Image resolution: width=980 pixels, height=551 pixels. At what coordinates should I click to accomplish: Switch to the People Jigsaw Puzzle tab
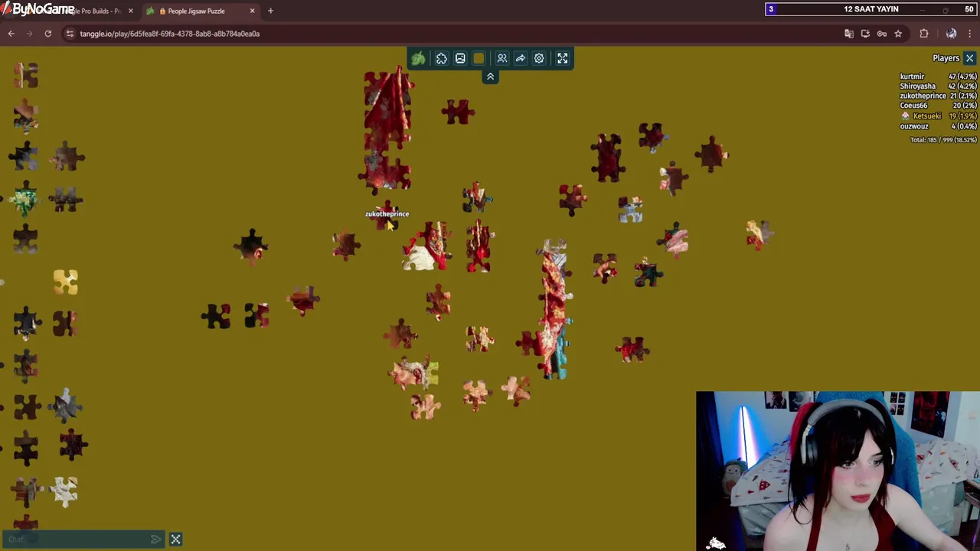pos(202,11)
